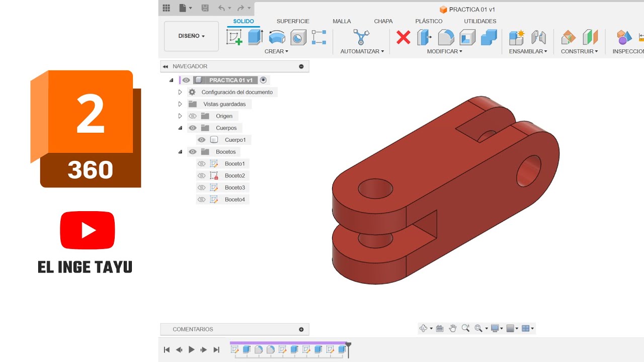
Task: Switch to the MALLA tab
Action: 342,21
